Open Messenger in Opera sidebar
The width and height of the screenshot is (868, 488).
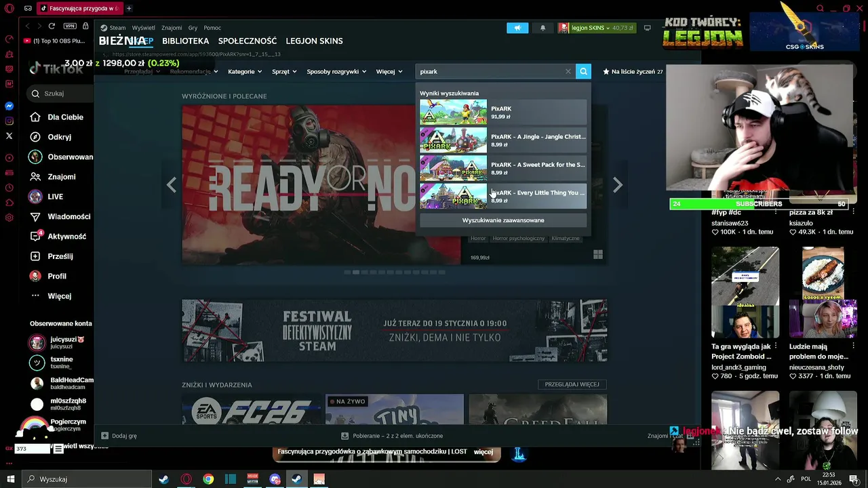[9, 106]
